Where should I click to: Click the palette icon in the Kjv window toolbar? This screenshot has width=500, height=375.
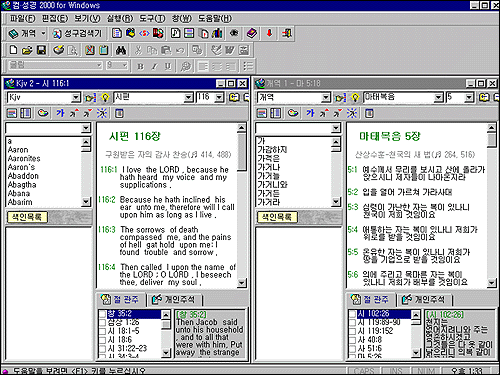[43, 113]
